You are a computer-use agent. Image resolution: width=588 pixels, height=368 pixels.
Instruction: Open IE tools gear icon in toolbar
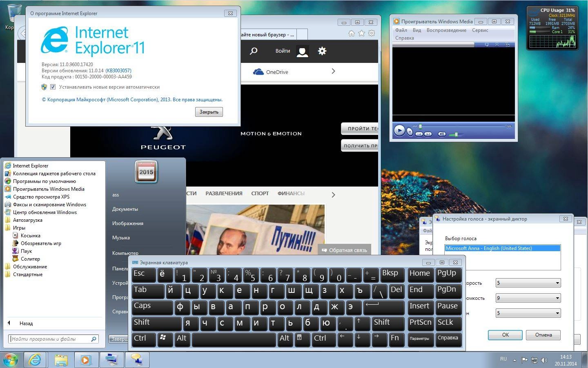[x=372, y=33]
